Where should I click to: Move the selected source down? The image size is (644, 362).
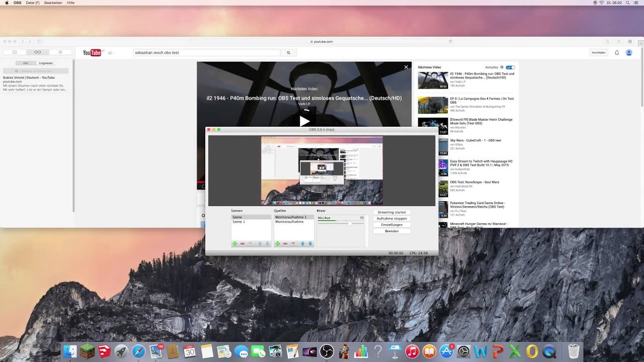310,243
